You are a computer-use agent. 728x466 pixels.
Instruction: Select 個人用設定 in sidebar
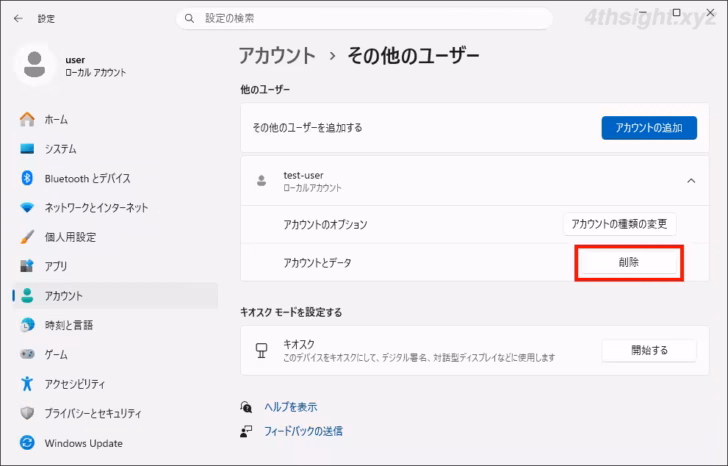[70, 237]
